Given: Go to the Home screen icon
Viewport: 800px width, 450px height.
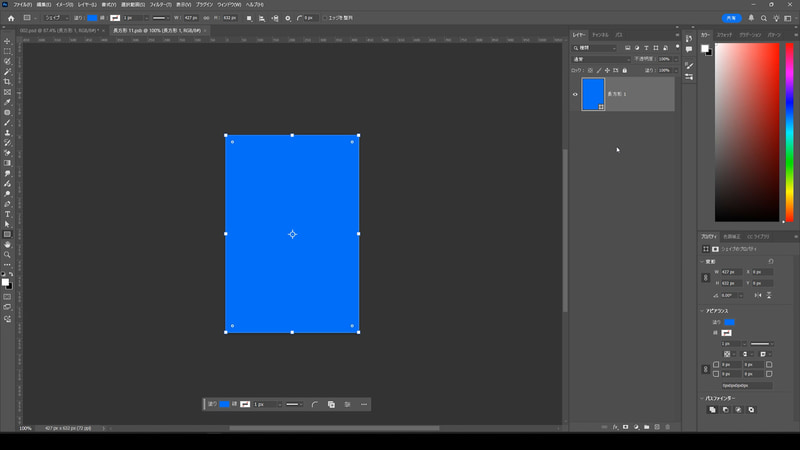Looking at the screenshot, I should click(x=11, y=18).
